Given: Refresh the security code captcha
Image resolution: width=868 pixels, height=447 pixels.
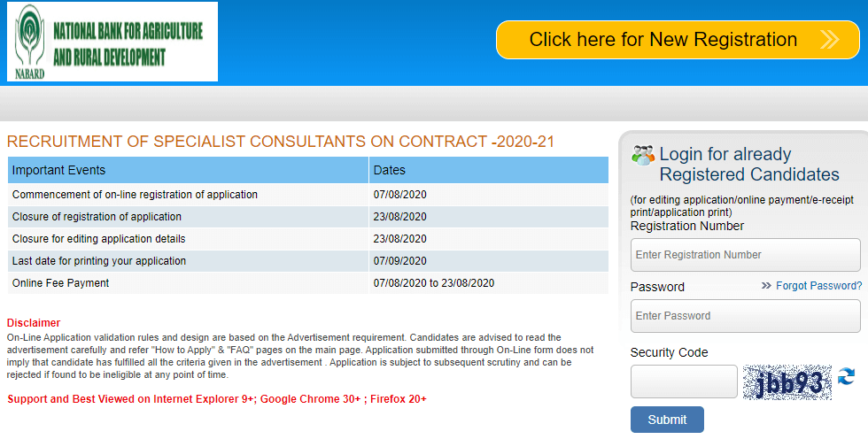Looking at the screenshot, I should coord(846,377).
